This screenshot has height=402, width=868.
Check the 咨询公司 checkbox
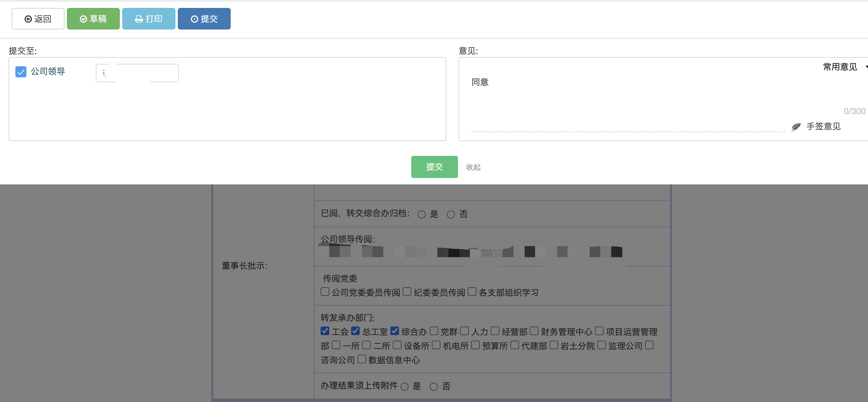tap(649, 345)
